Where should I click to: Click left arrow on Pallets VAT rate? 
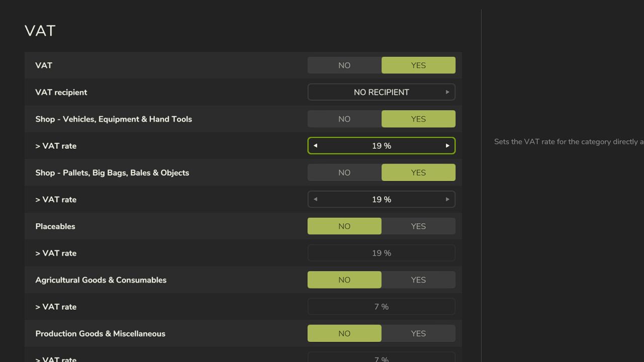315,200
